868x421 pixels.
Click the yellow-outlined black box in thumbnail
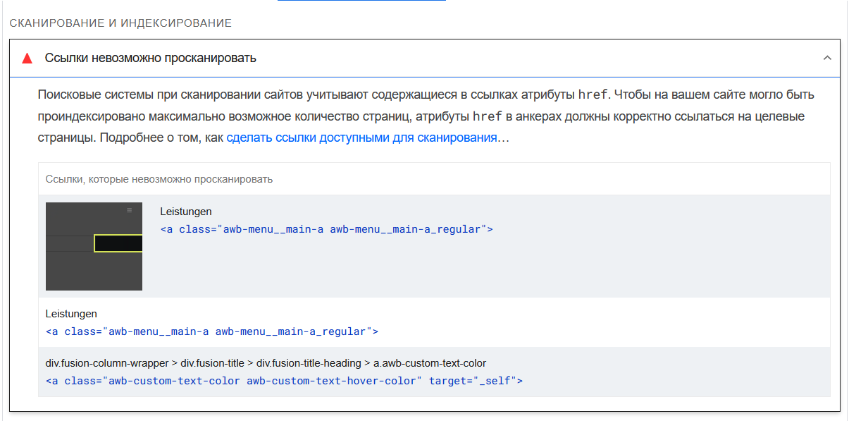tap(118, 243)
